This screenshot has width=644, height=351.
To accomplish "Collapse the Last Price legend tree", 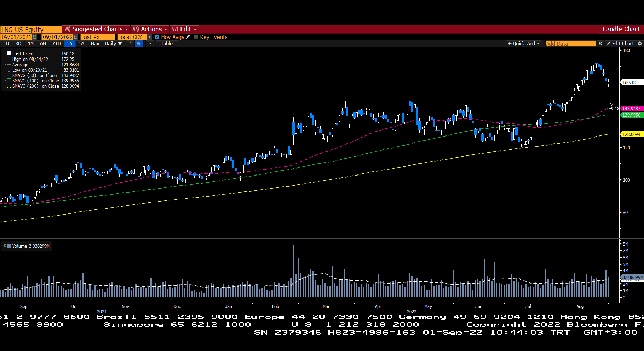I will (x=5, y=53).
